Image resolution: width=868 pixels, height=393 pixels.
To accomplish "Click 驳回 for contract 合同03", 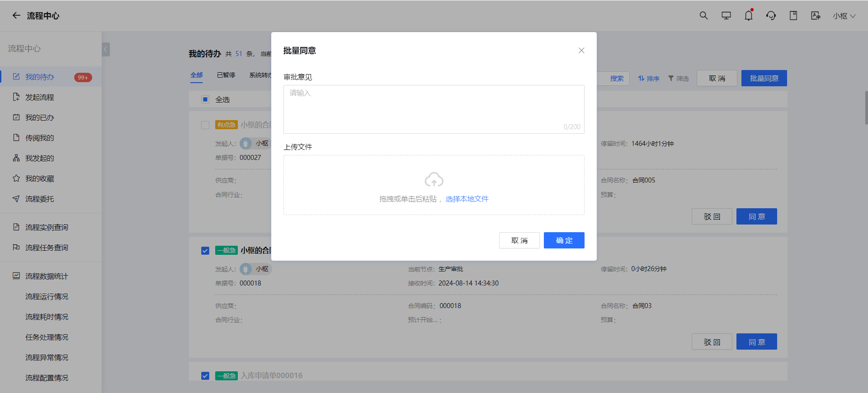I will [712, 342].
